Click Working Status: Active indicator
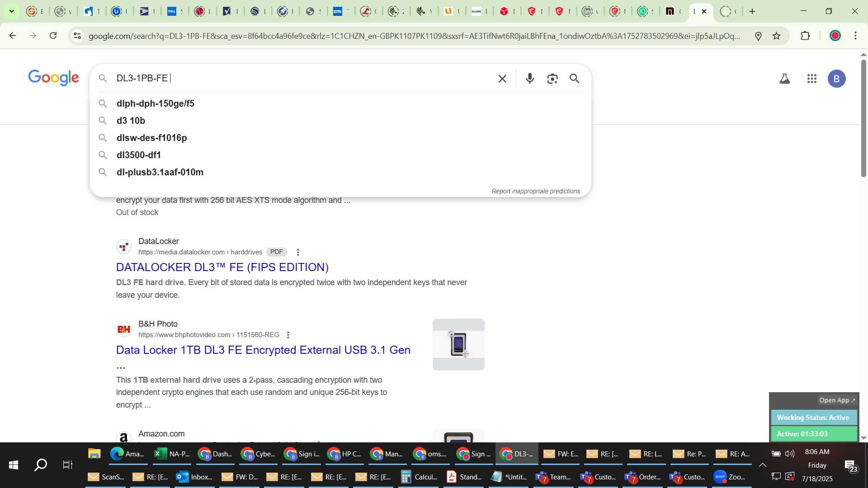Viewport: 868px width, 488px height. [x=813, y=418]
